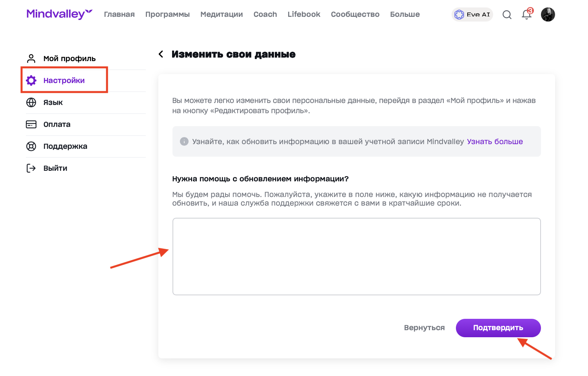Click the Вернуться button
The height and width of the screenshot is (376, 588).
click(x=424, y=328)
